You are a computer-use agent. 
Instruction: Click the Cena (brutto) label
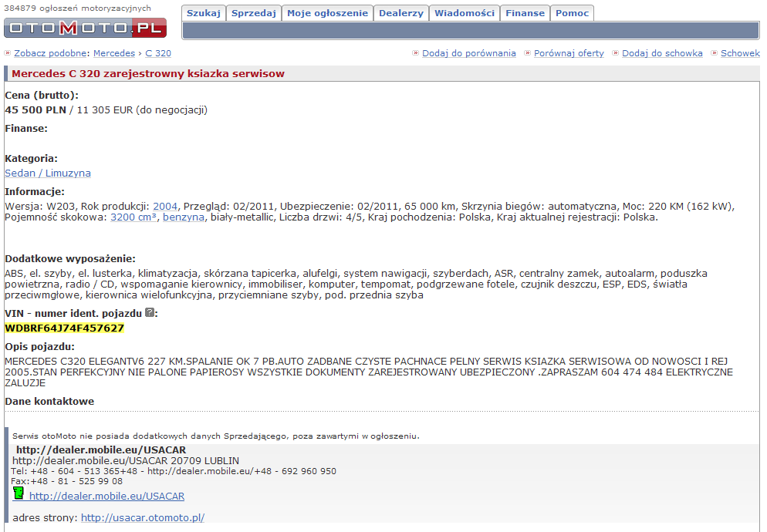(42, 96)
